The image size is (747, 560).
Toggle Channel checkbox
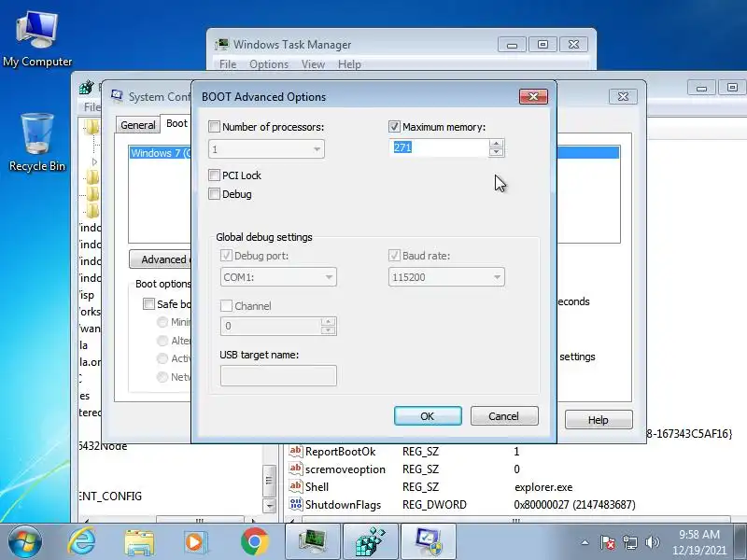point(226,305)
